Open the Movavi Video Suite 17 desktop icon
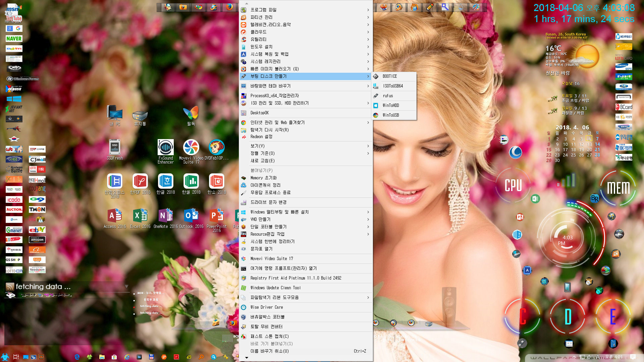The width and height of the screenshot is (644, 362). (x=191, y=152)
